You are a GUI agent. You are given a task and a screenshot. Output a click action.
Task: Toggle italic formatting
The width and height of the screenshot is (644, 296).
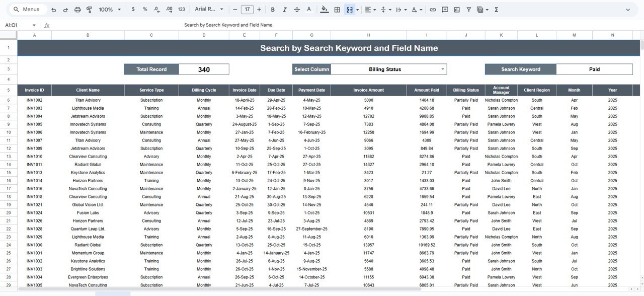point(284,9)
